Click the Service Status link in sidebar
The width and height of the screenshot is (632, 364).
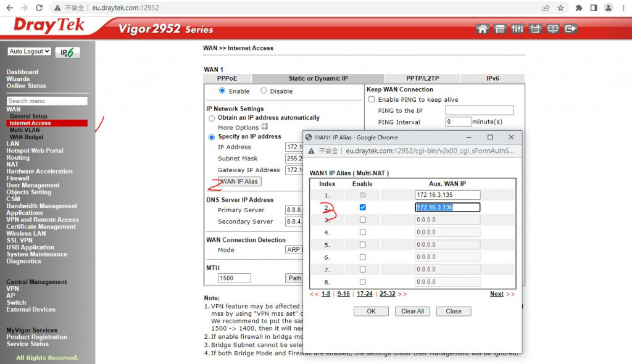27,344
